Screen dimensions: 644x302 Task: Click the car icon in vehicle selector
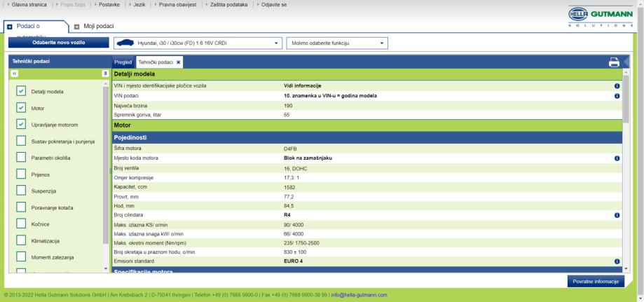[x=125, y=43]
